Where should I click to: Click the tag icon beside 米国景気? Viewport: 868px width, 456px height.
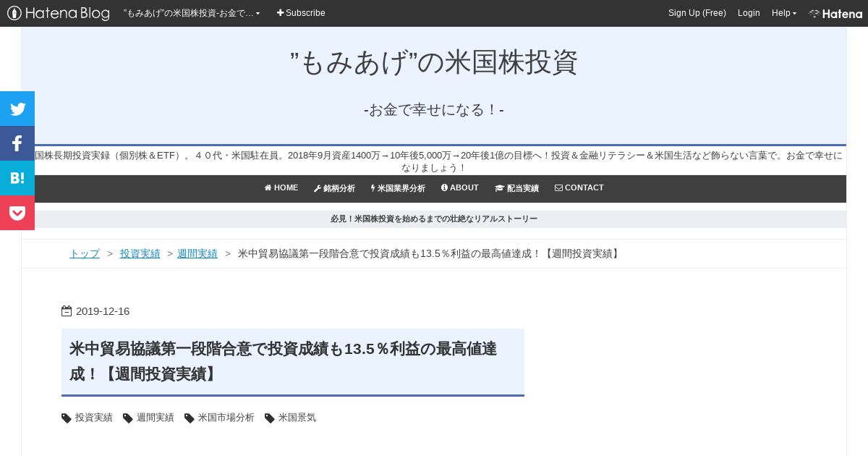pyautogui.click(x=270, y=418)
